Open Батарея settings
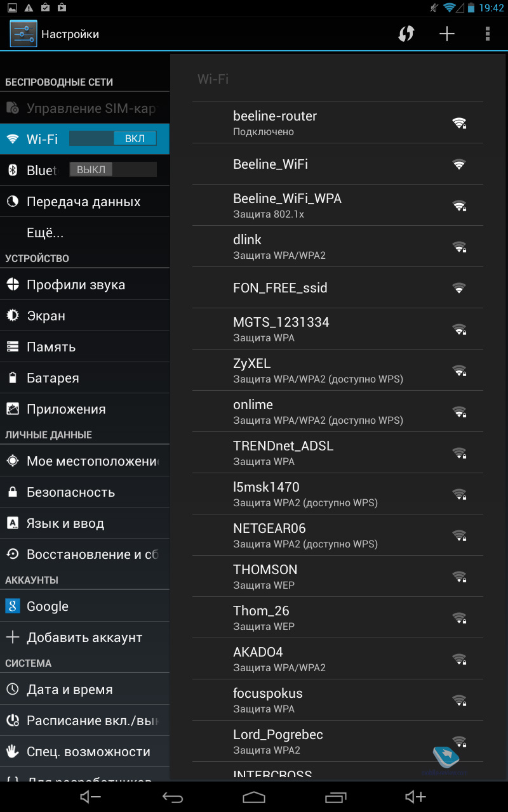Viewport: 508px width, 812px height. coord(84,378)
